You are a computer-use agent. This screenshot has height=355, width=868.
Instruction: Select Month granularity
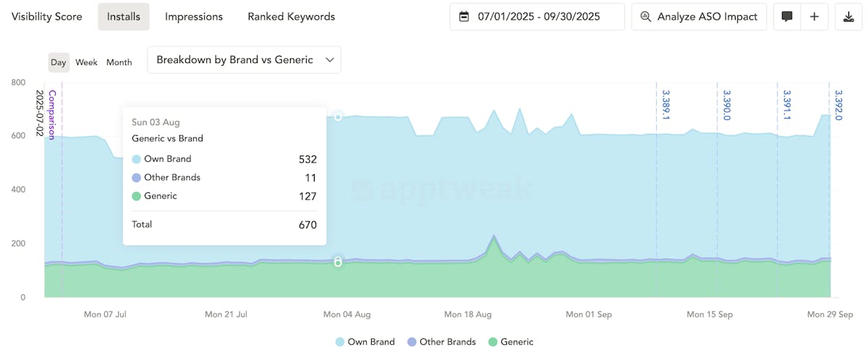(119, 62)
